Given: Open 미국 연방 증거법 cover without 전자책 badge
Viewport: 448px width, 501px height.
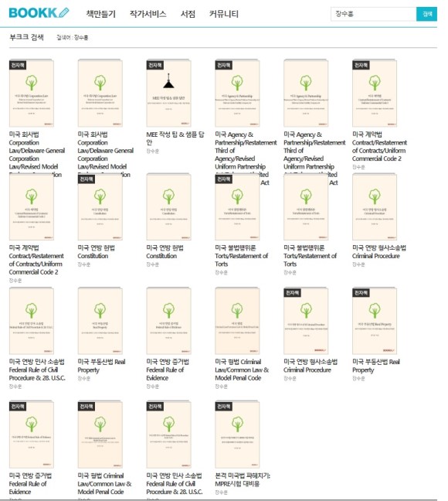Looking at the screenshot, I should (169, 321).
